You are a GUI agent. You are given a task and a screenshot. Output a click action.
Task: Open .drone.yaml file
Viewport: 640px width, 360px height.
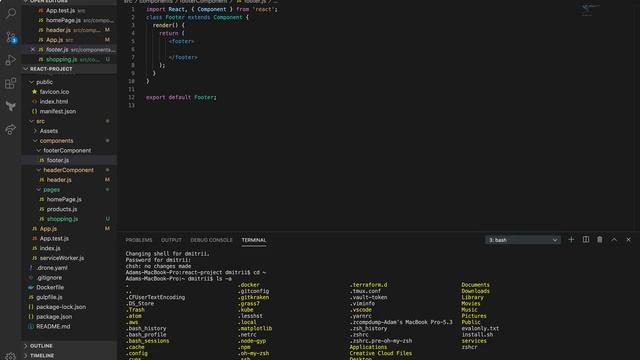[x=69, y=268]
